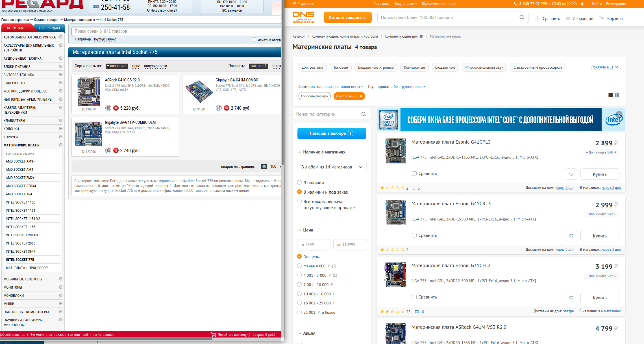Select Менее 4 000 price range
644x344 pixels.
coord(299,266)
